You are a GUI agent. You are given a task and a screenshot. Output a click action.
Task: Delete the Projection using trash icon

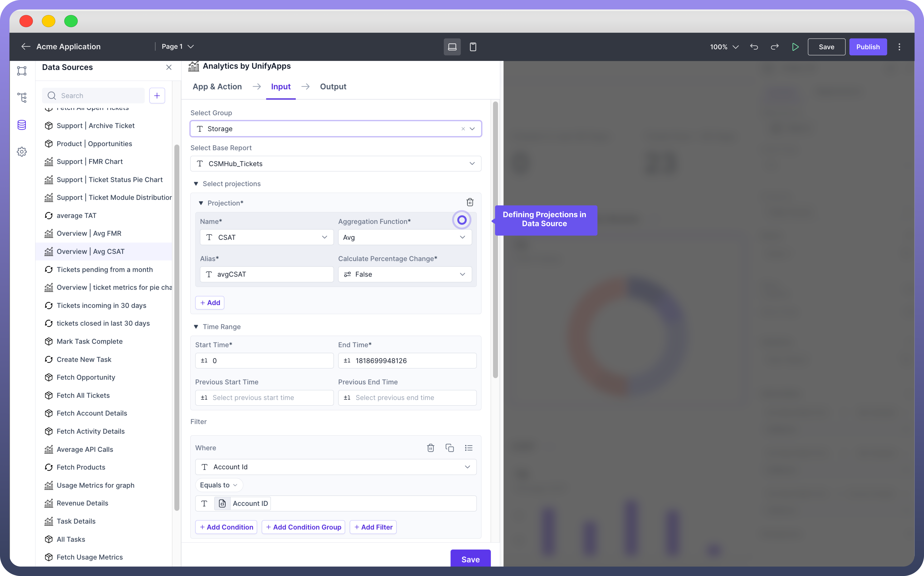[x=470, y=202]
